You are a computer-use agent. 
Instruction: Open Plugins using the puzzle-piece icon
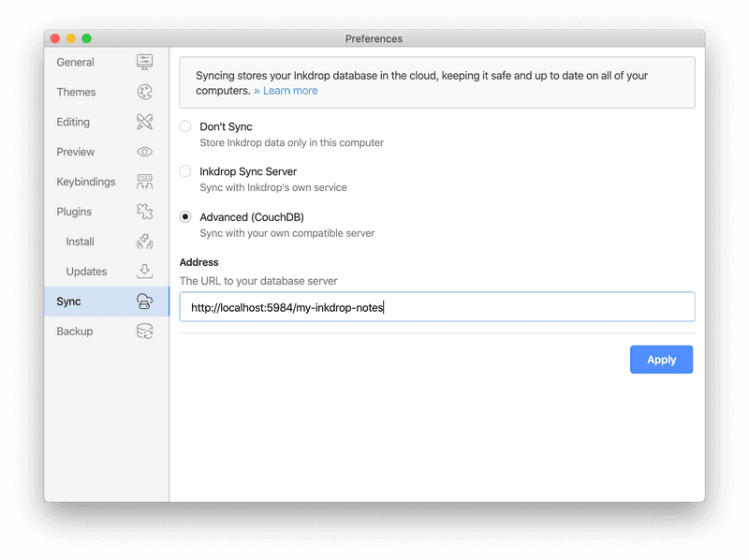coord(144,212)
